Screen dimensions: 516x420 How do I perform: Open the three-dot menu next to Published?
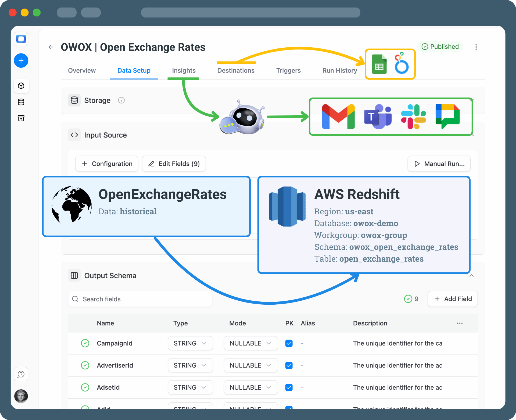[x=476, y=47]
